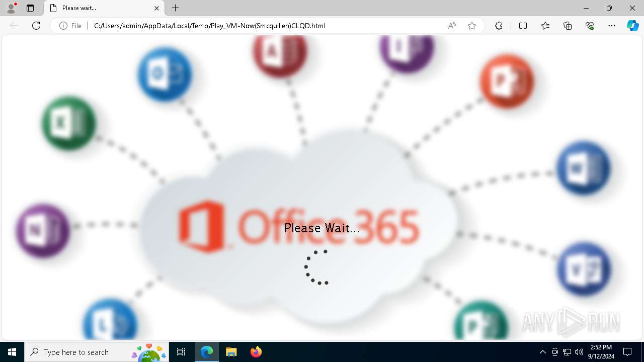Open the tab actions menu icon

[x=30, y=8]
